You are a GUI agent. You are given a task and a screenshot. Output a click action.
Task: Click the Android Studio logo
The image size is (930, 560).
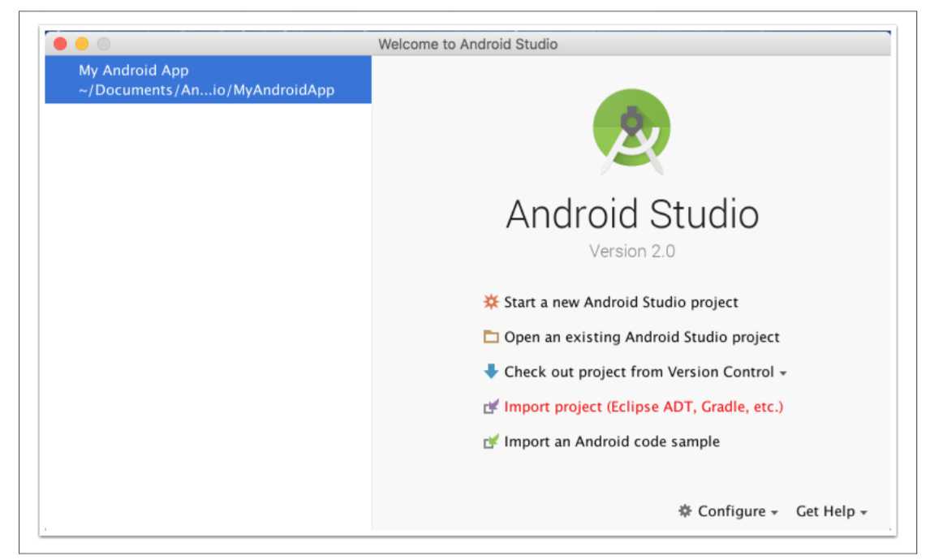click(631, 131)
